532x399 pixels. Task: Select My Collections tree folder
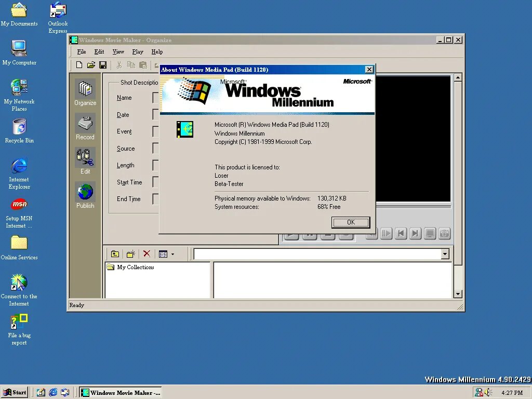click(130, 267)
